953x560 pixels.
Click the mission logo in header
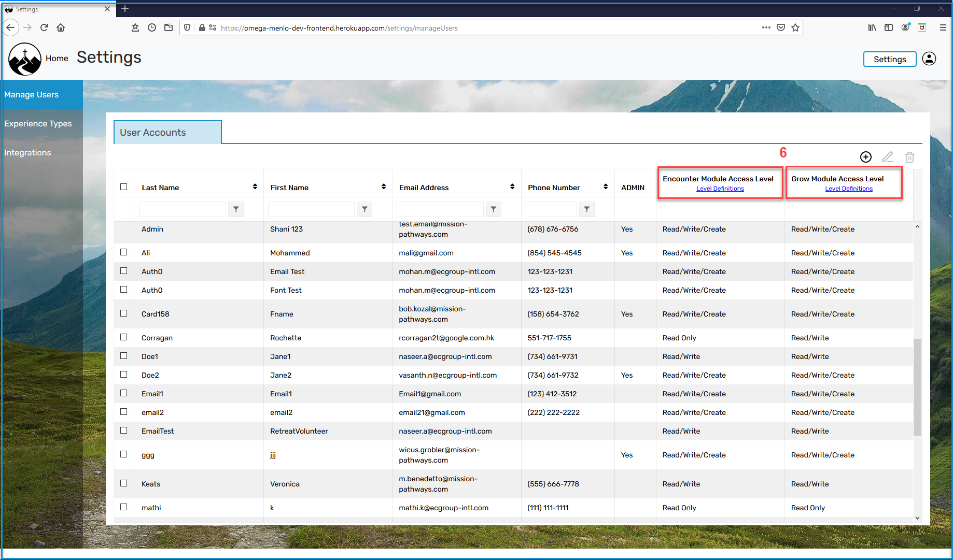click(25, 59)
